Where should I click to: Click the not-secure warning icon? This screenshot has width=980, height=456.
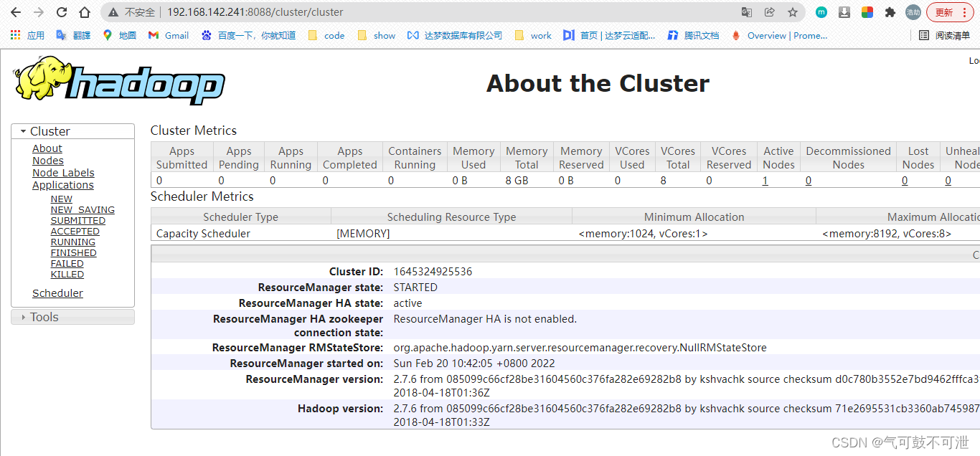coord(113,12)
